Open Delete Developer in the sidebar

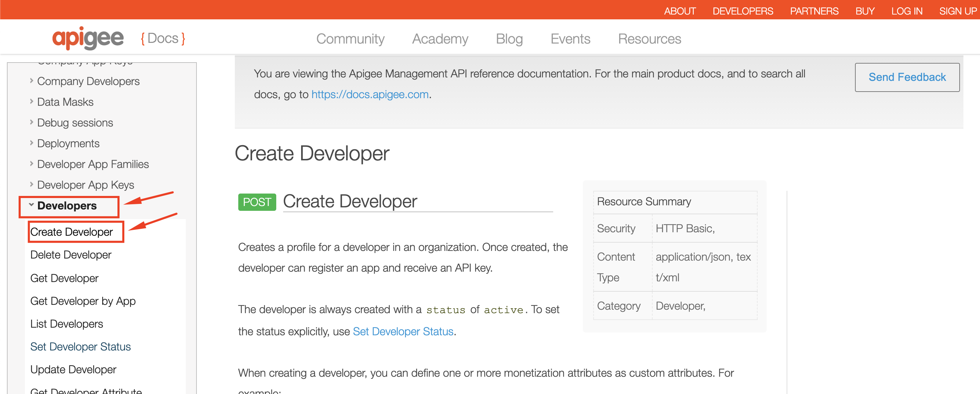(x=71, y=255)
